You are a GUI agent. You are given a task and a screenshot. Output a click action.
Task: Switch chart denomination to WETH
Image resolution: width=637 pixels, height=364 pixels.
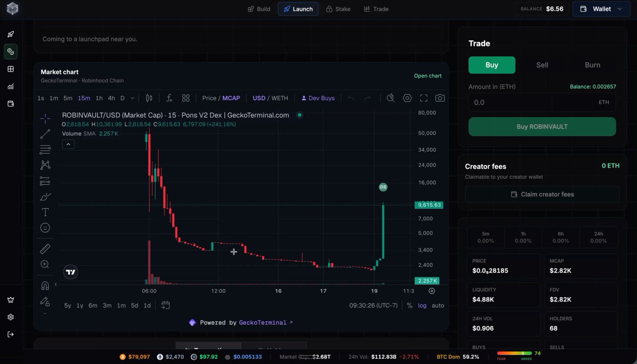pos(279,98)
